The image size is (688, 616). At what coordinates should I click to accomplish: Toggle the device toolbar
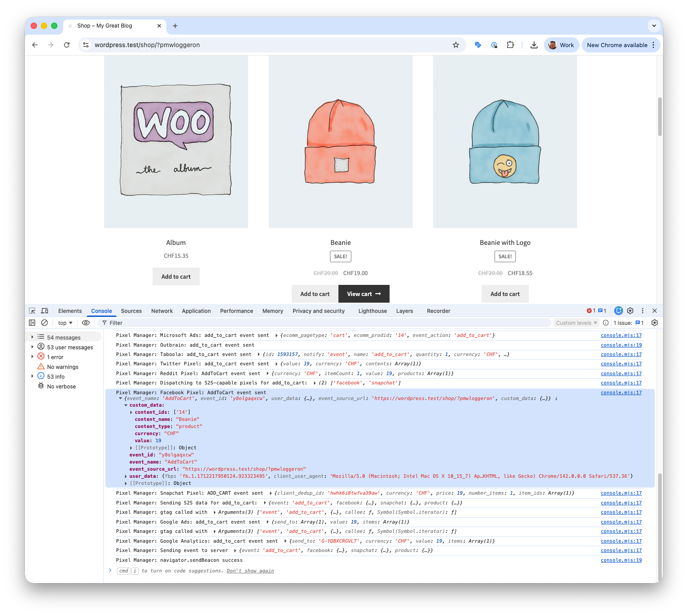click(x=44, y=311)
